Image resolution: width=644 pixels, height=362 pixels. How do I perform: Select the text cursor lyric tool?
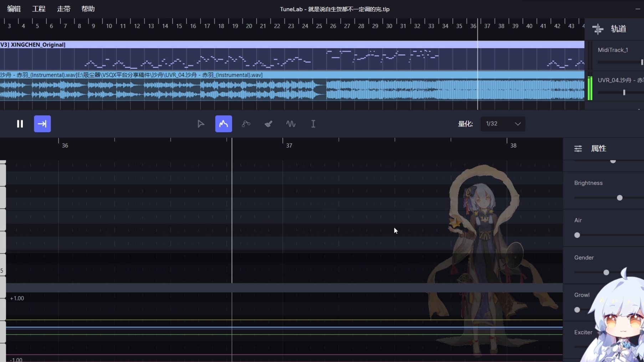(313, 124)
